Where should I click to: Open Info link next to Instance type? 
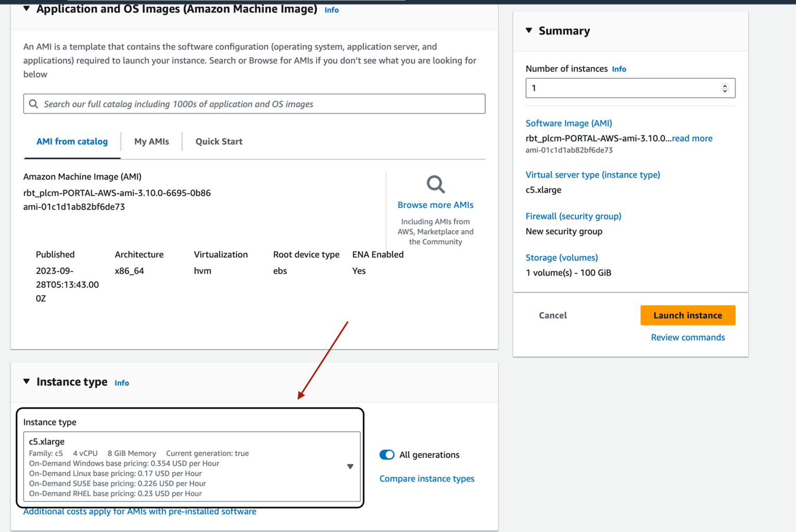(x=121, y=383)
